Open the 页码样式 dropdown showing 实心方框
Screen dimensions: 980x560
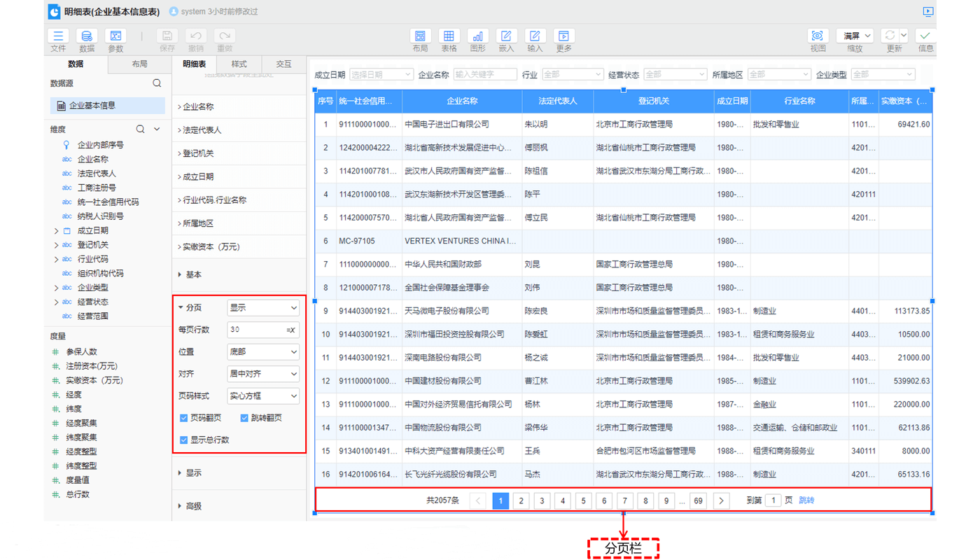(x=263, y=396)
